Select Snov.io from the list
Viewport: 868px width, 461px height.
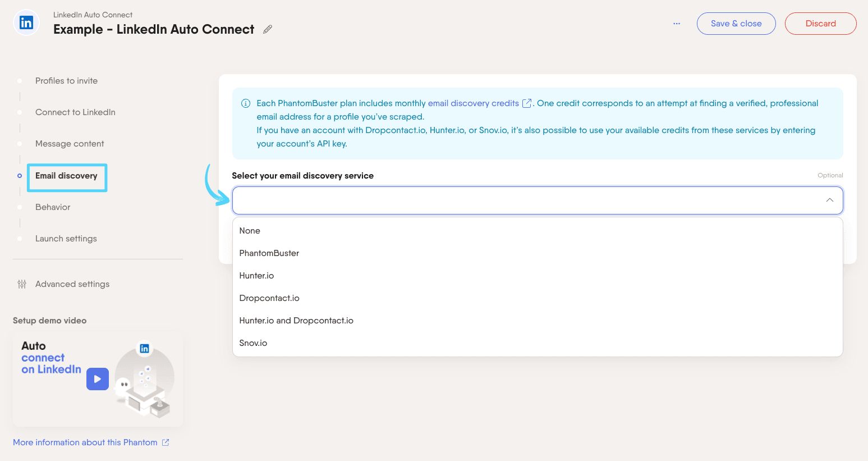[x=253, y=343]
